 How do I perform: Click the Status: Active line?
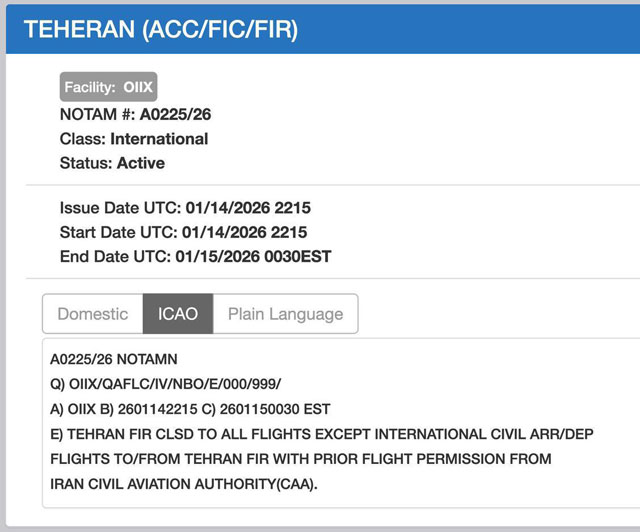click(112, 163)
